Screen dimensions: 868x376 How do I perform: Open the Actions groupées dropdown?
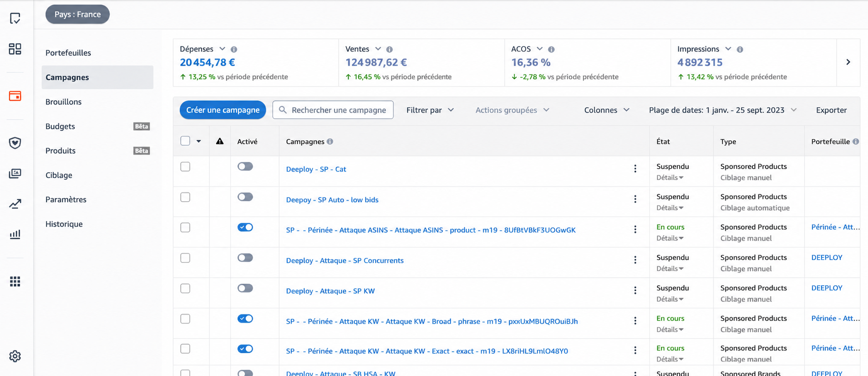[513, 110]
